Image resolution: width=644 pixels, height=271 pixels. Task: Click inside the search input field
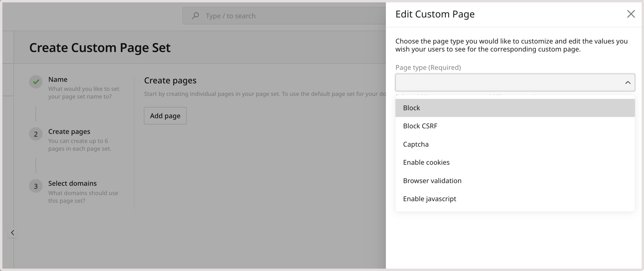[x=275, y=15]
